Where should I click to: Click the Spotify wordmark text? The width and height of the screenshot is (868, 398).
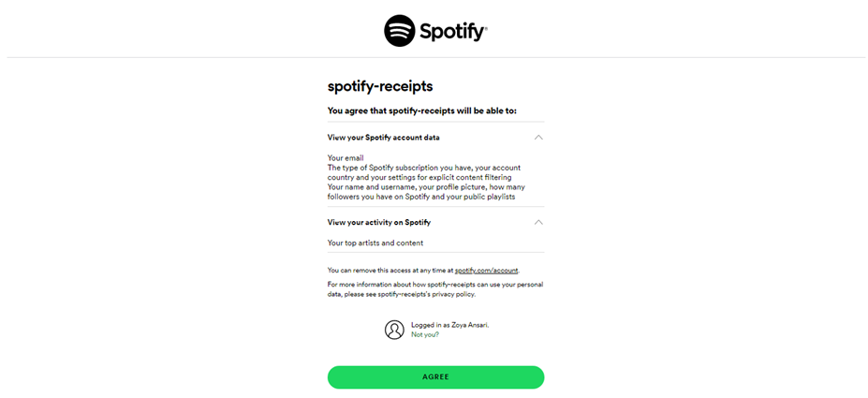coord(453,31)
